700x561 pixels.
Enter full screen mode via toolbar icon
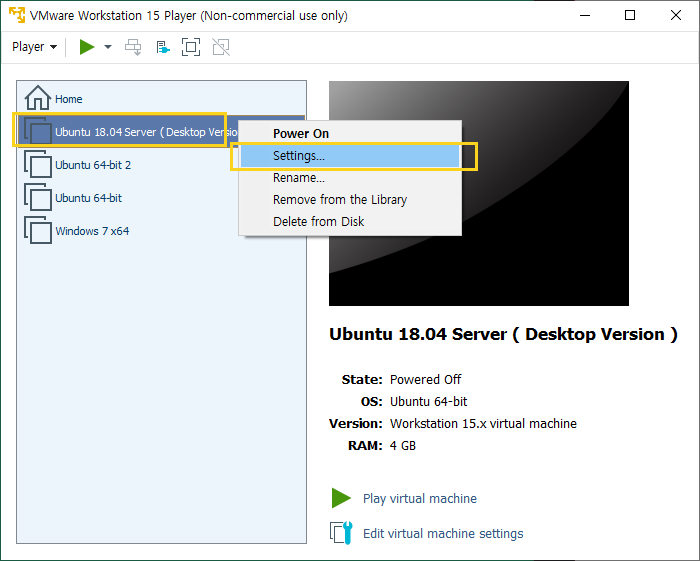pyautogui.click(x=191, y=47)
